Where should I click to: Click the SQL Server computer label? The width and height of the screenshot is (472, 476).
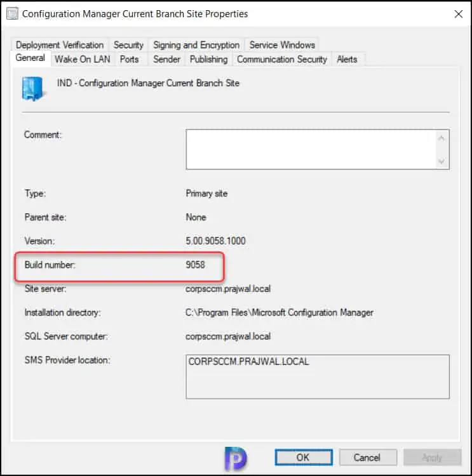66,336
